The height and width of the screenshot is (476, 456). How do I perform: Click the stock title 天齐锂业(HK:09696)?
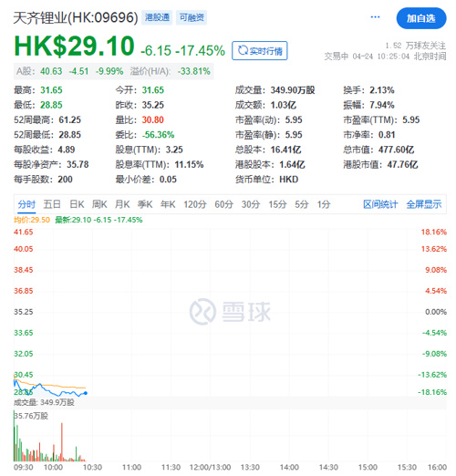76,17
